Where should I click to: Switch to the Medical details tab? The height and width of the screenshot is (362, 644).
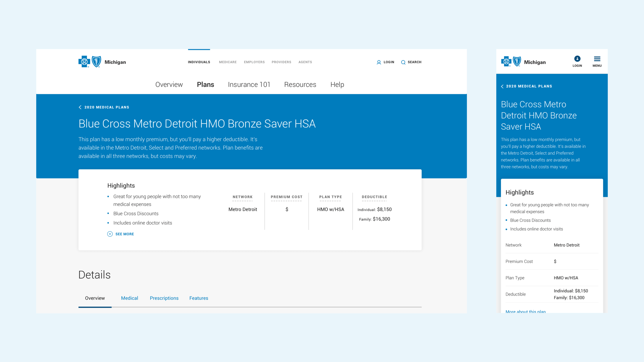pyautogui.click(x=130, y=298)
